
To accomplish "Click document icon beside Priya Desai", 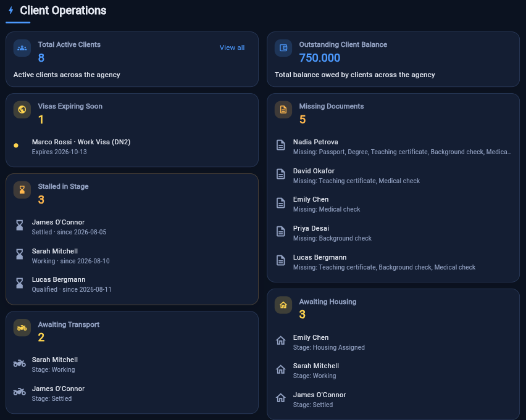I will click(281, 231).
